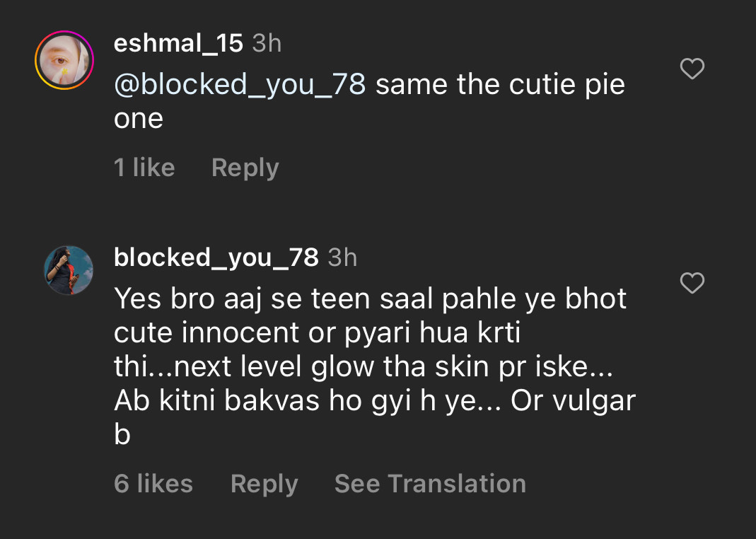Click the 3h timestamp beside blocked_you_78 username

point(342,257)
